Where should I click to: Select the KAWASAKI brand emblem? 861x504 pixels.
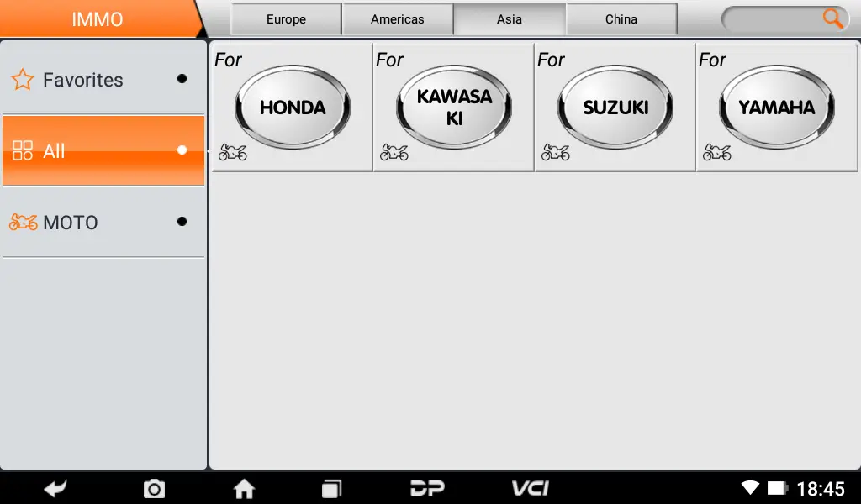(x=453, y=108)
